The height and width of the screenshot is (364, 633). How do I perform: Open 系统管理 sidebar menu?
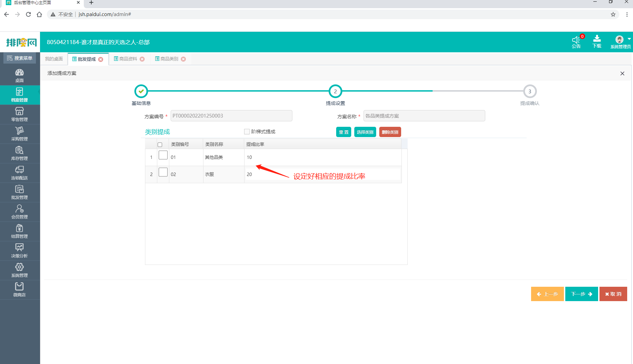click(19, 270)
